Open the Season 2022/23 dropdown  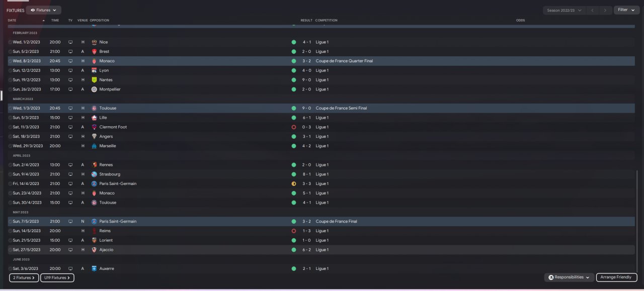(x=564, y=10)
